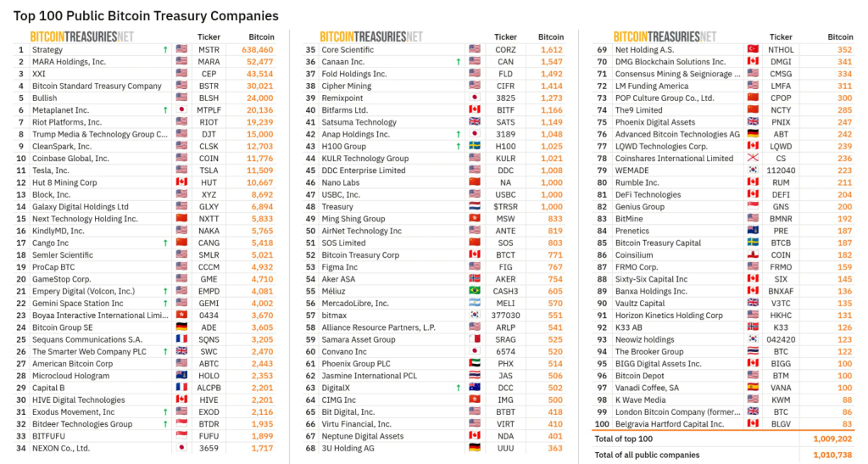Click the BitcoinTreasuries.net logo in first column
Image resolution: width=868 pixels, height=464 pixels.
pos(82,36)
